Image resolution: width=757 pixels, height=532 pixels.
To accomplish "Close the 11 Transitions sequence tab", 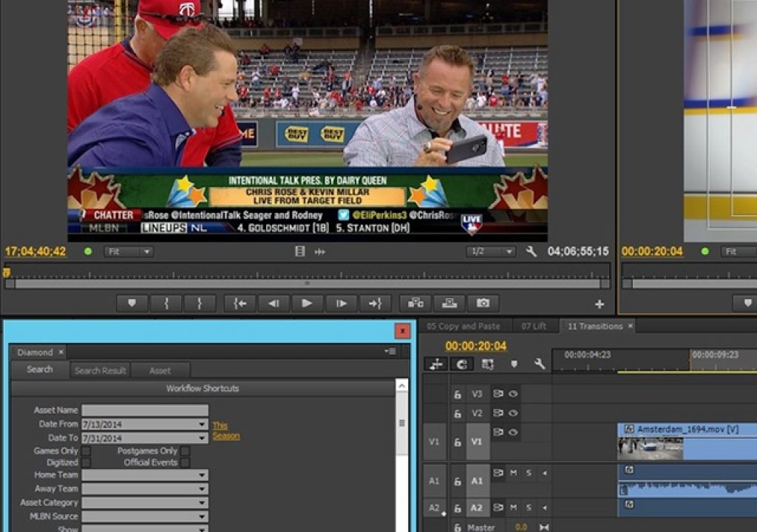I will click(630, 326).
